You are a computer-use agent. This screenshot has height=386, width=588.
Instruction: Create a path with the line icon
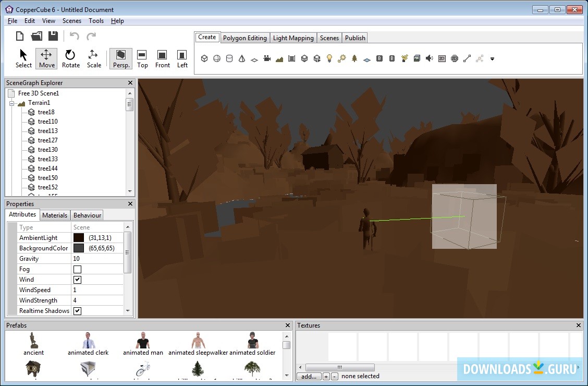tap(467, 58)
